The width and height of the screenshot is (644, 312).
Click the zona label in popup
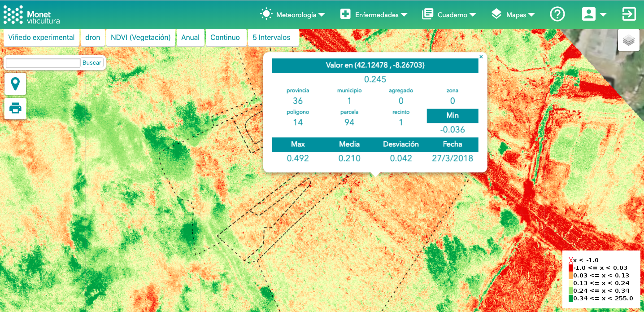tap(453, 91)
